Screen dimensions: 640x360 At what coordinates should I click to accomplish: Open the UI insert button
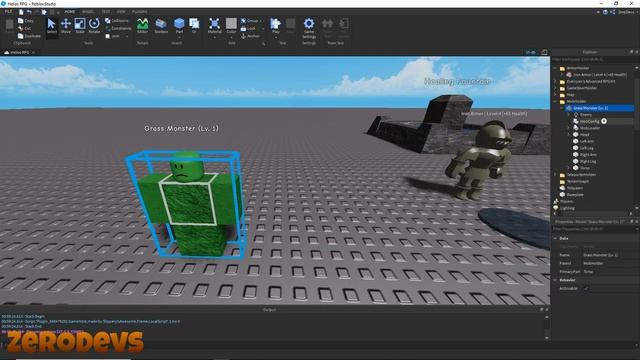tap(194, 26)
